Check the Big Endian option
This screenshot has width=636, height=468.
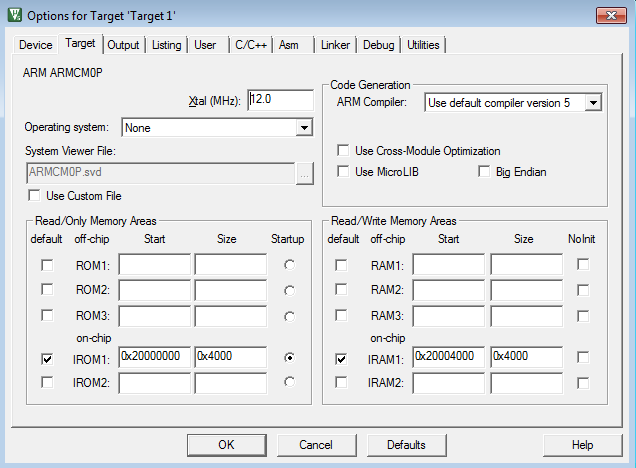coord(486,172)
